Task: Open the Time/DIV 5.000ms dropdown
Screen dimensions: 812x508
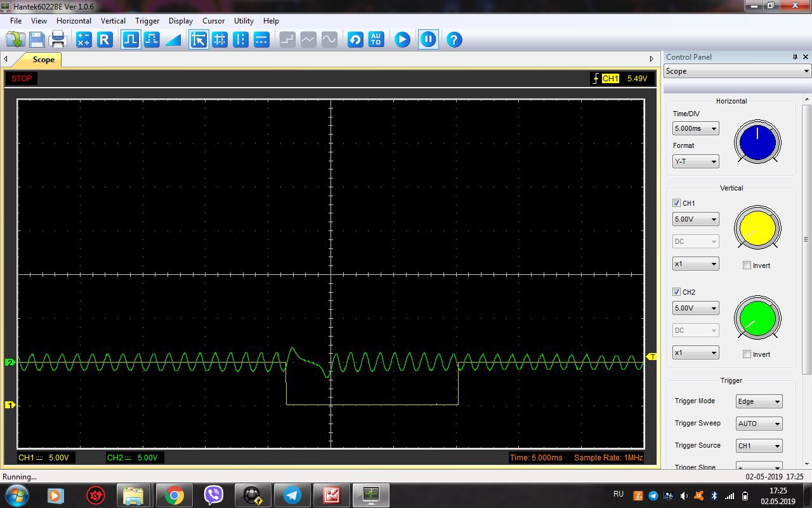Action: (696, 128)
